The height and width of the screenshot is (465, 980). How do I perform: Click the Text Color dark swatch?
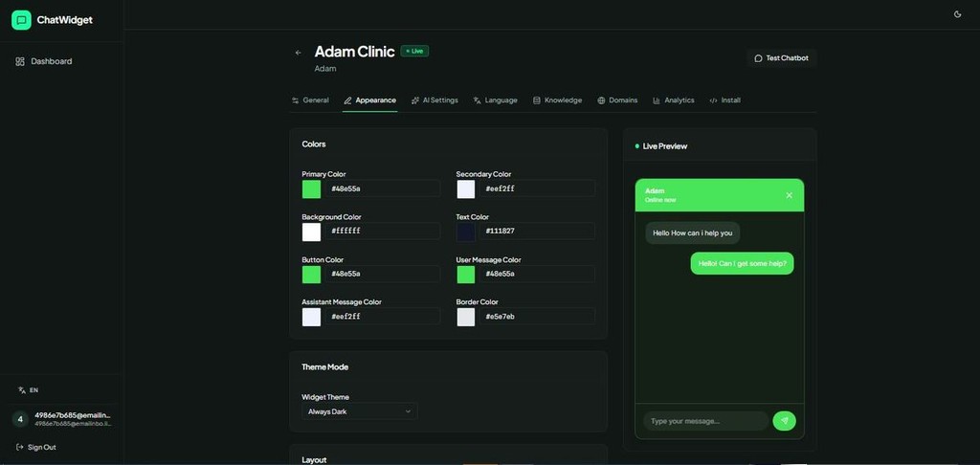click(x=466, y=232)
